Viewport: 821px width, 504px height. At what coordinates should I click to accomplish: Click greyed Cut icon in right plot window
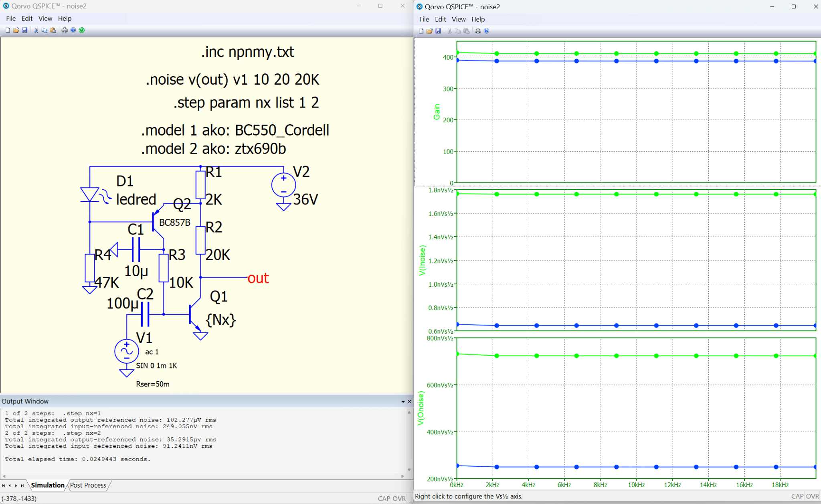[x=449, y=31]
